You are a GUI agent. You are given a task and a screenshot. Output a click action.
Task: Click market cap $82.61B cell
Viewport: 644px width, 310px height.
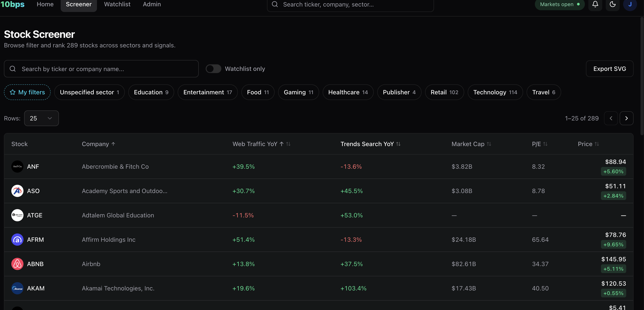(x=464, y=264)
